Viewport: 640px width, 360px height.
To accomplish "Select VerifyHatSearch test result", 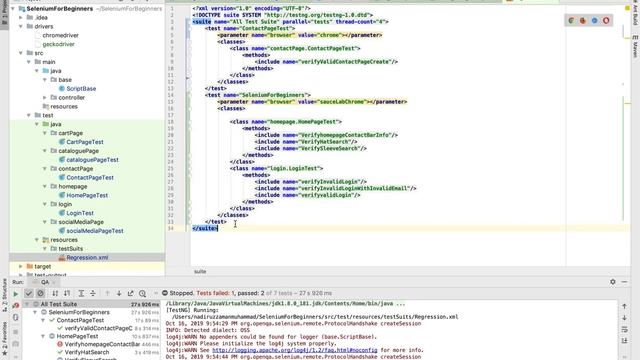I will pyautogui.click(x=87, y=352).
